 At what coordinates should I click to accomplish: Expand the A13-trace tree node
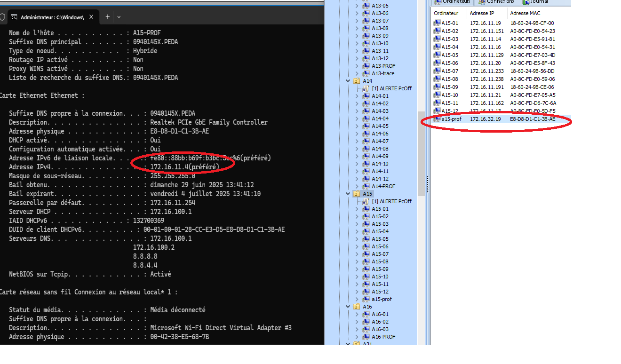coord(357,73)
